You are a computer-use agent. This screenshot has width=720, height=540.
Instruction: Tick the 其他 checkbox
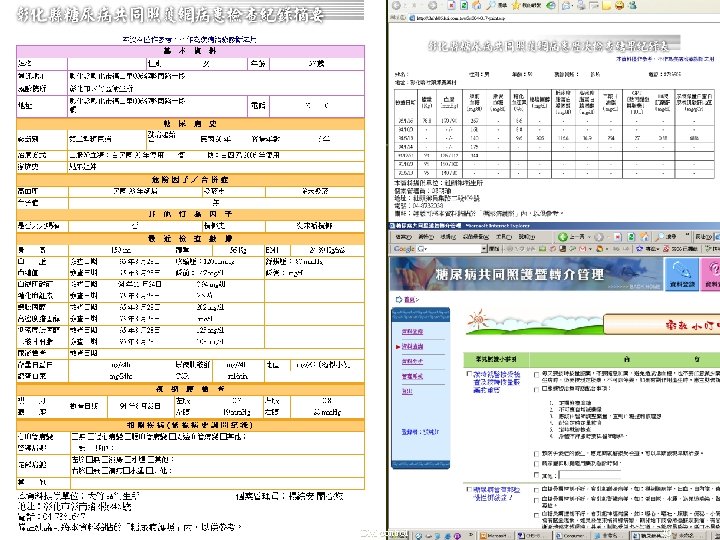pyautogui.click(x=536, y=475)
